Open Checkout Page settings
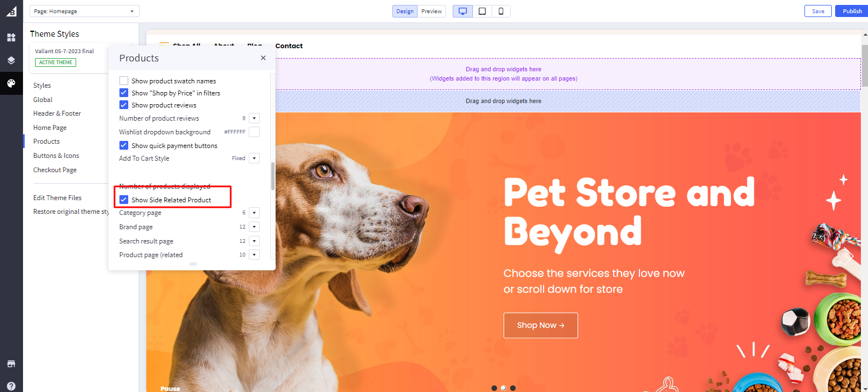This screenshot has height=392, width=868. tap(55, 170)
